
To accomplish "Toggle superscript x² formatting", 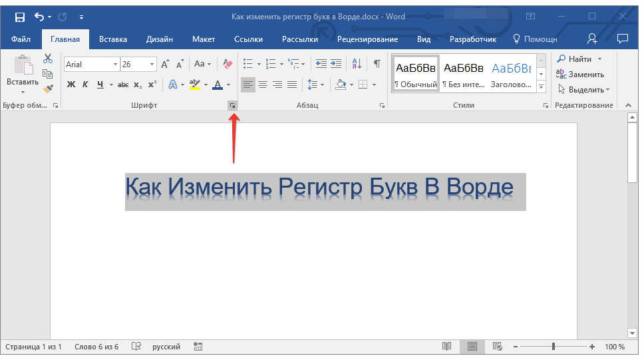I will (152, 85).
